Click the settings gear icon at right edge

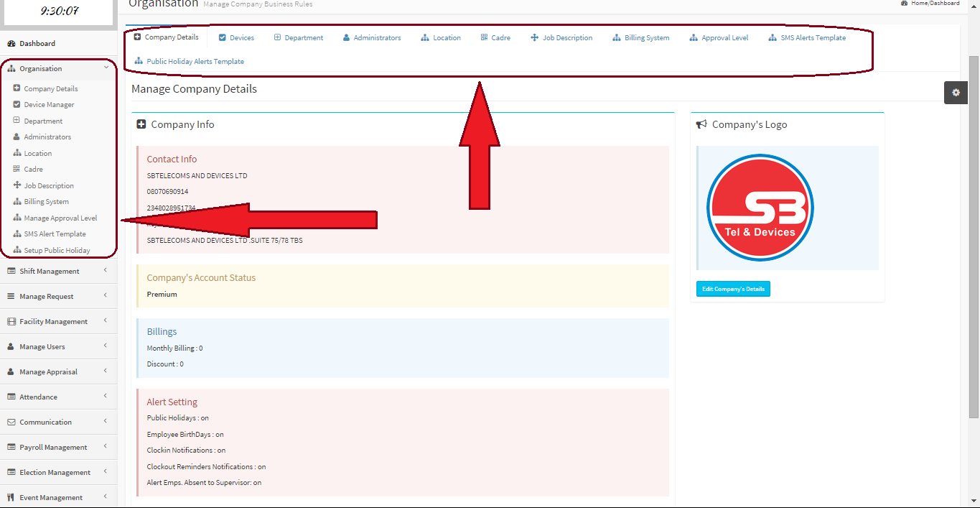pos(956,93)
